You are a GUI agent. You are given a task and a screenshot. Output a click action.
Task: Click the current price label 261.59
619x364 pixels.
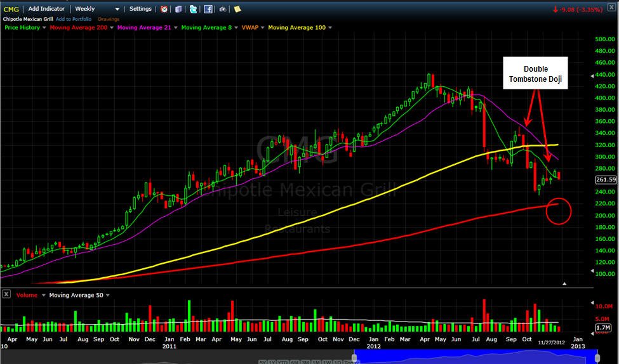(x=606, y=179)
